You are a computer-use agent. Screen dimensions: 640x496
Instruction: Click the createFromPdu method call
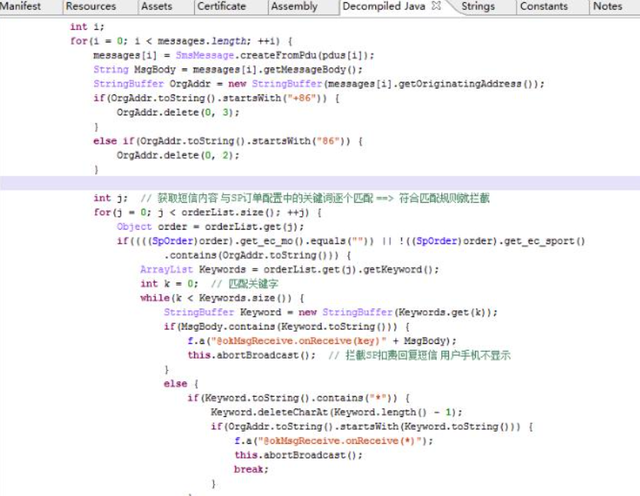(278, 55)
